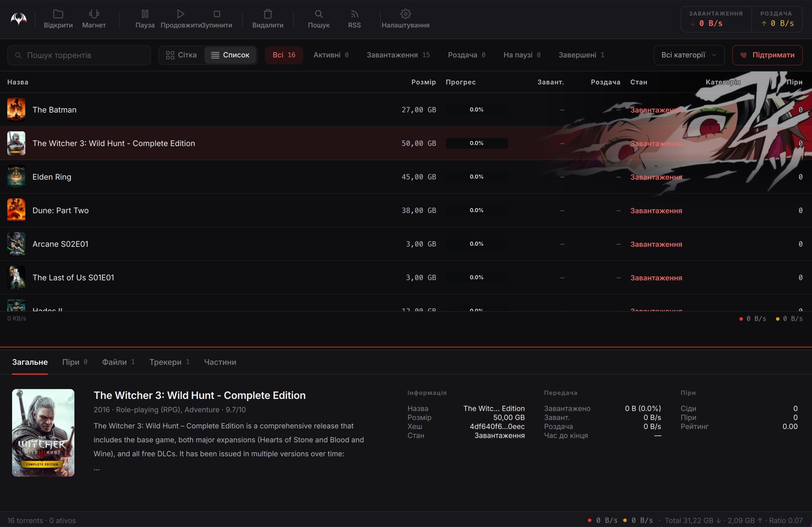Click the app logo icon in the toolbar
Image resolution: width=812 pixels, height=527 pixels.
tap(19, 19)
